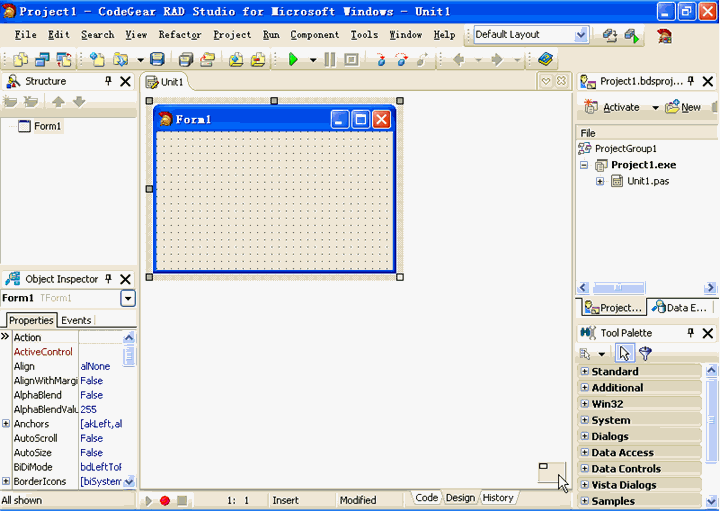This screenshot has height=511, width=720.
Task: Select ProjectGroup1 in the project tree
Action: 625,148
